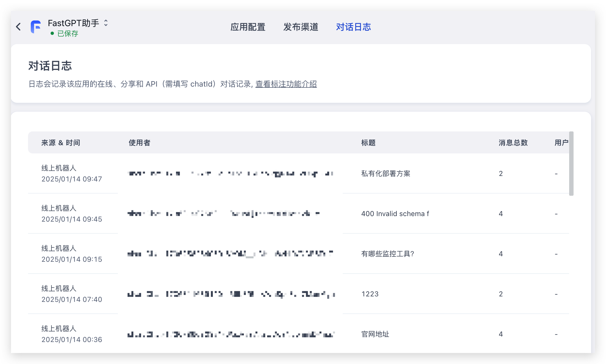Open the 查看标注功能介绍 link

(x=286, y=84)
